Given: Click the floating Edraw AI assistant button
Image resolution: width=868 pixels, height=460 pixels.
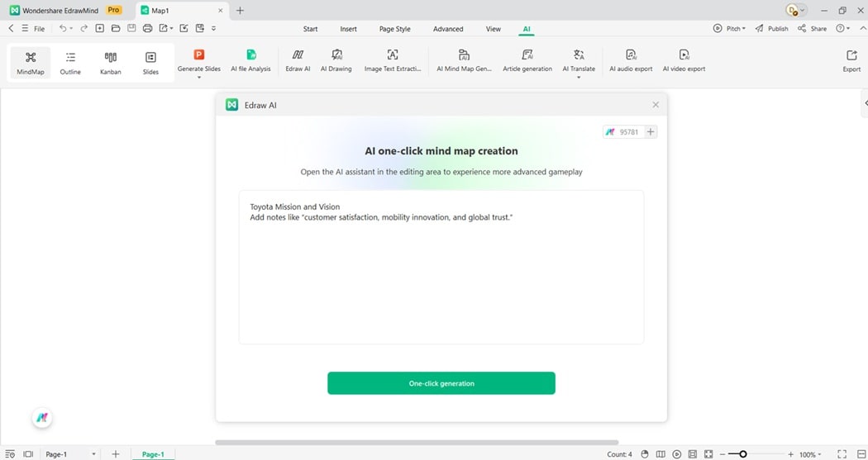Looking at the screenshot, I should pyautogui.click(x=42, y=418).
